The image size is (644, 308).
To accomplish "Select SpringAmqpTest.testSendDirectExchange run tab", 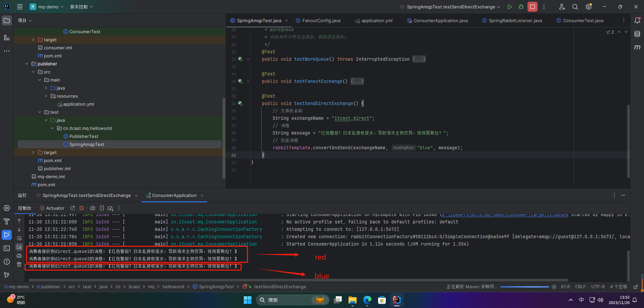I will click(x=83, y=195).
